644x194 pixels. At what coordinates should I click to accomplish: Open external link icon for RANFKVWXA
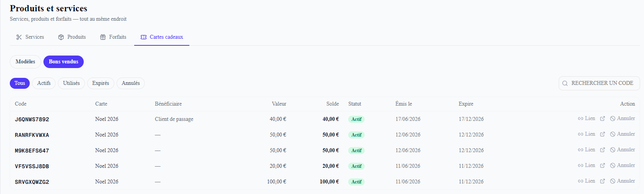pos(603,134)
